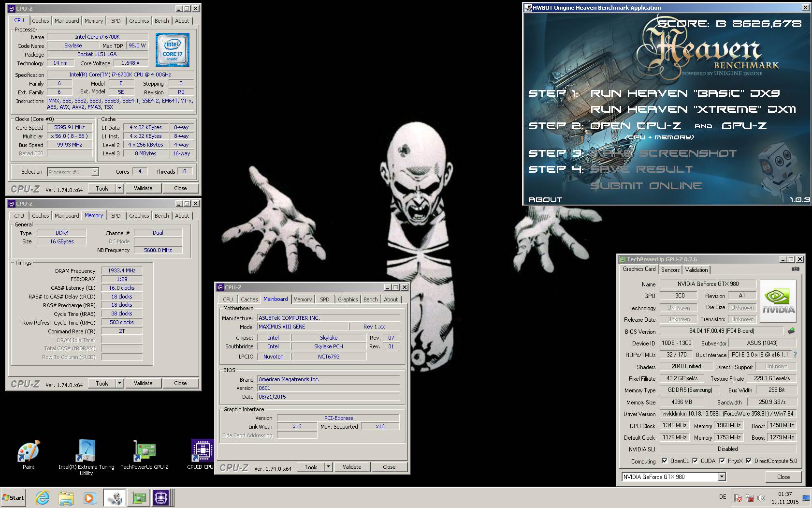This screenshot has height=508, width=812.
Task: Open Windows Explorer folder in taskbar
Action: [x=66, y=497]
